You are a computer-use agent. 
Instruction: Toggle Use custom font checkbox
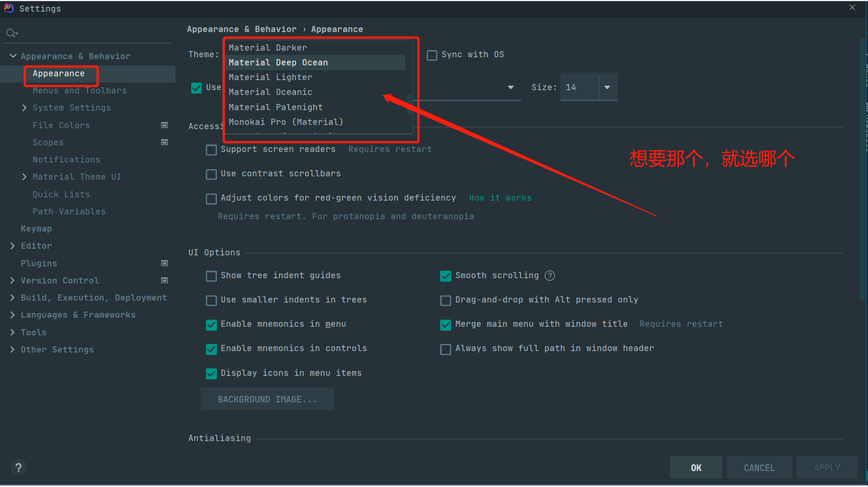coord(196,88)
